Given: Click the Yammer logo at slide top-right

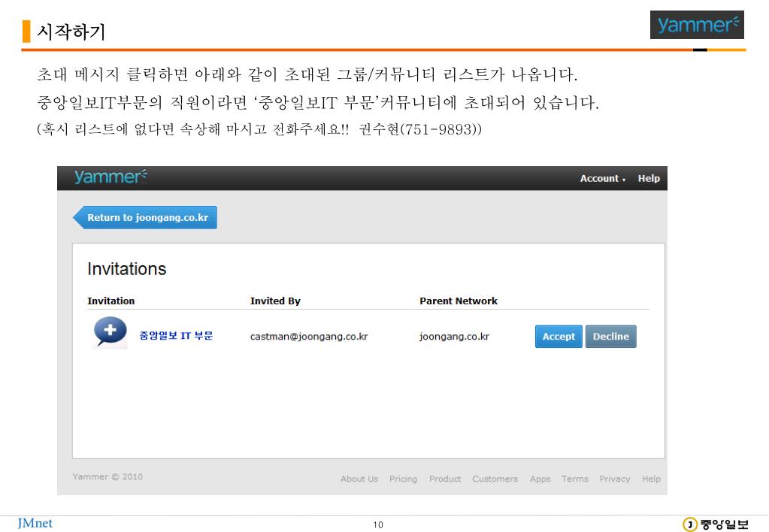Looking at the screenshot, I should pyautogui.click(x=697, y=25).
